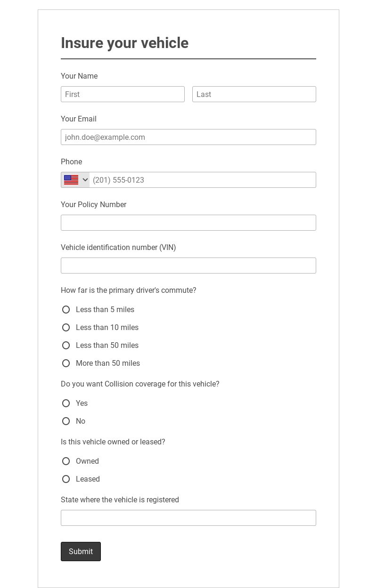Click the phone number input field
This screenshot has height=588, width=377.
203,180
